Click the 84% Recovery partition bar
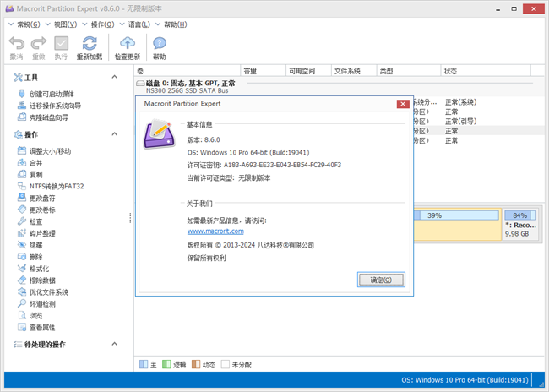The height and width of the screenshot is (392, 549). [x=520, y=215]
